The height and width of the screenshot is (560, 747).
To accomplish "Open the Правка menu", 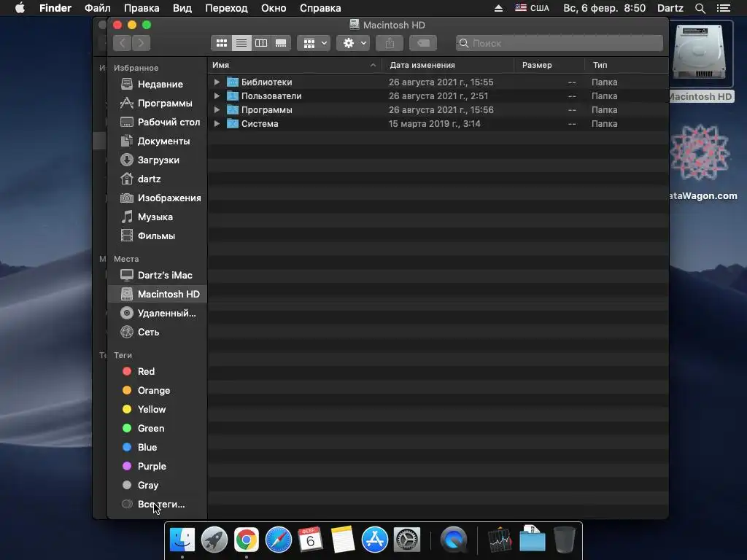I will pyautogui.click(x=142, y=8).
